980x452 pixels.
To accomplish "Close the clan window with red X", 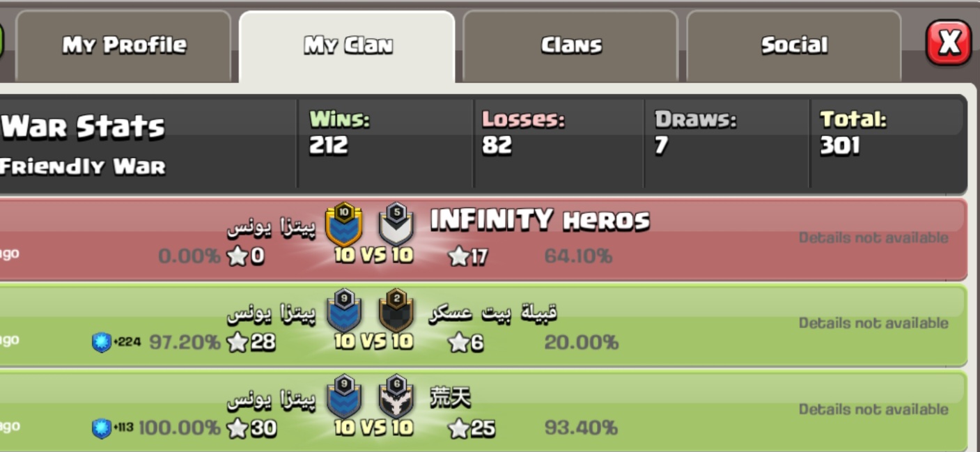I will 948,43.
